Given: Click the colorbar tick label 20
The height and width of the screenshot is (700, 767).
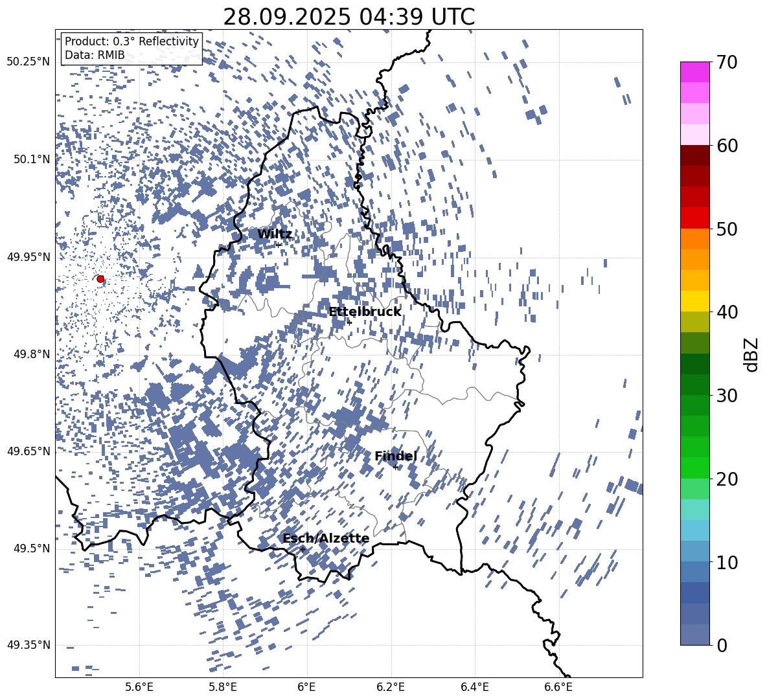Looking at the screenshot, I should click(x=727, y=479).
